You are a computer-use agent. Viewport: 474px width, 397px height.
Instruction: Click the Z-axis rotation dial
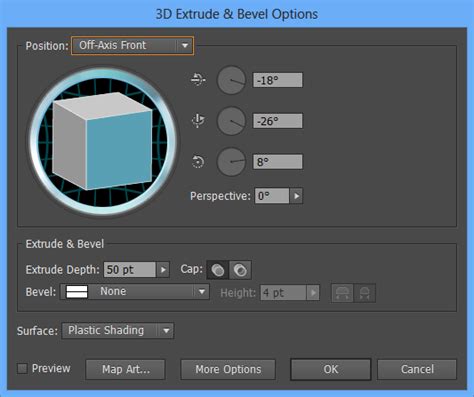[231, 162]
